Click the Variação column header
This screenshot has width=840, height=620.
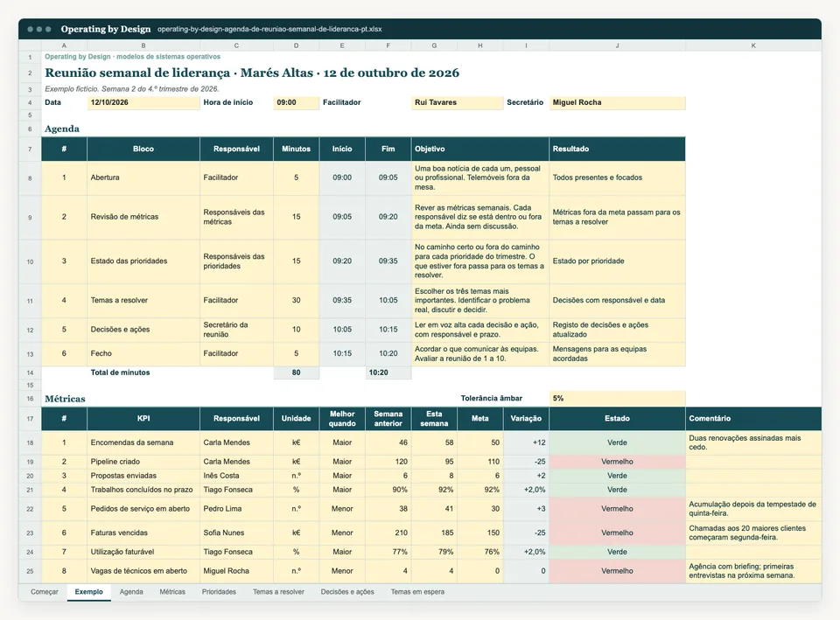[x=526, y=419]
